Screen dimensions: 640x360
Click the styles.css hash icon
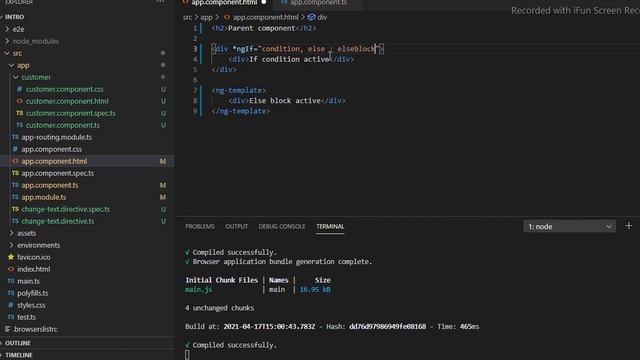click(x=11, y=305)
